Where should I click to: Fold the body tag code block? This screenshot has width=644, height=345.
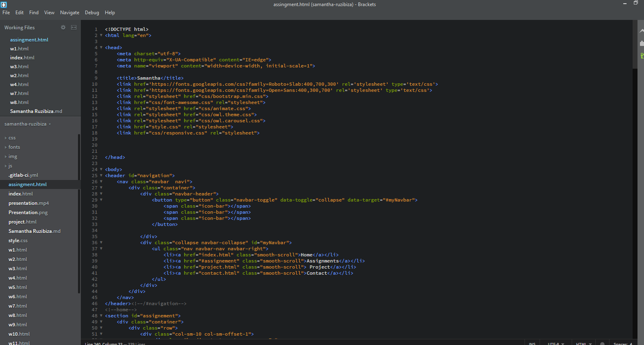(101, 169)
